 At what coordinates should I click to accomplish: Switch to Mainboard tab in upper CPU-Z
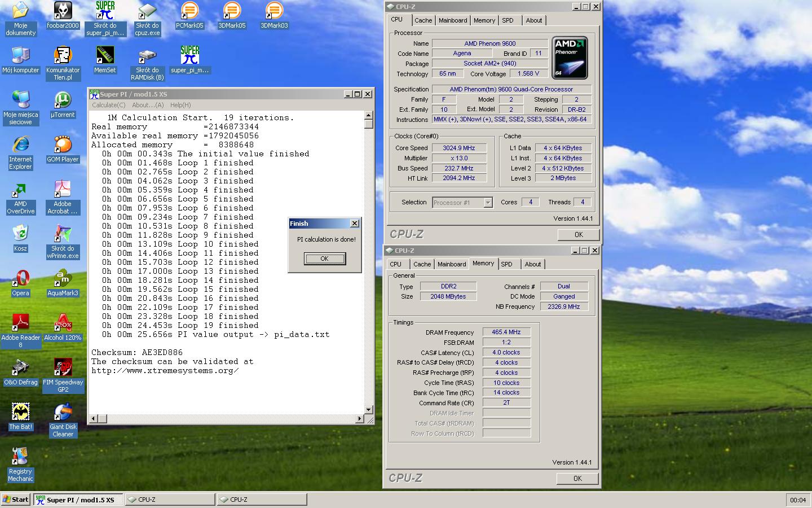click(453, 20)
